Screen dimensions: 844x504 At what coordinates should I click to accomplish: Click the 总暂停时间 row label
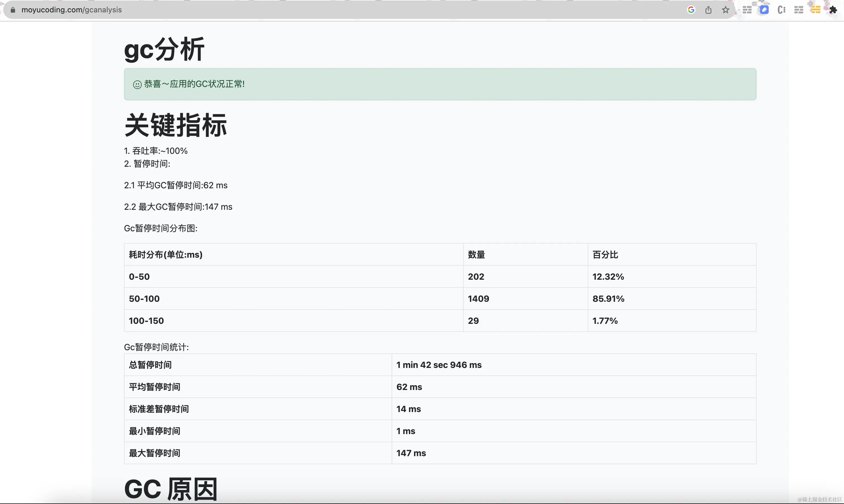tap(150, 365)
